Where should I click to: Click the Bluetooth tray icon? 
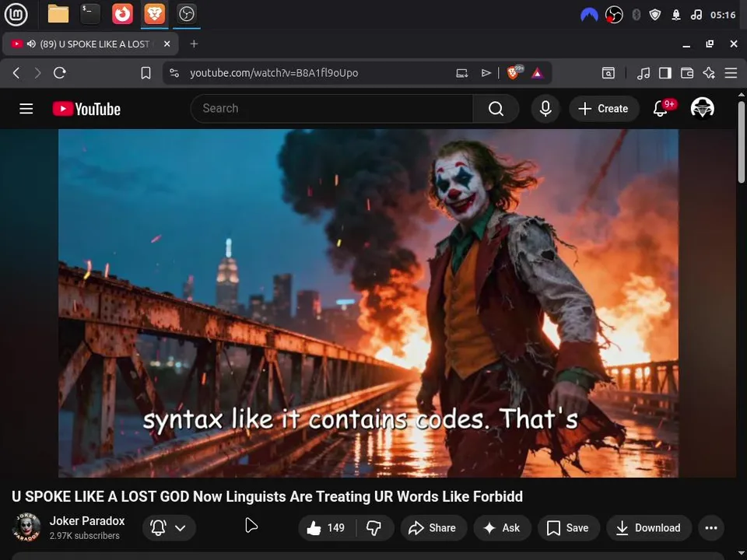pyautogui.click(x=636, y=15)
